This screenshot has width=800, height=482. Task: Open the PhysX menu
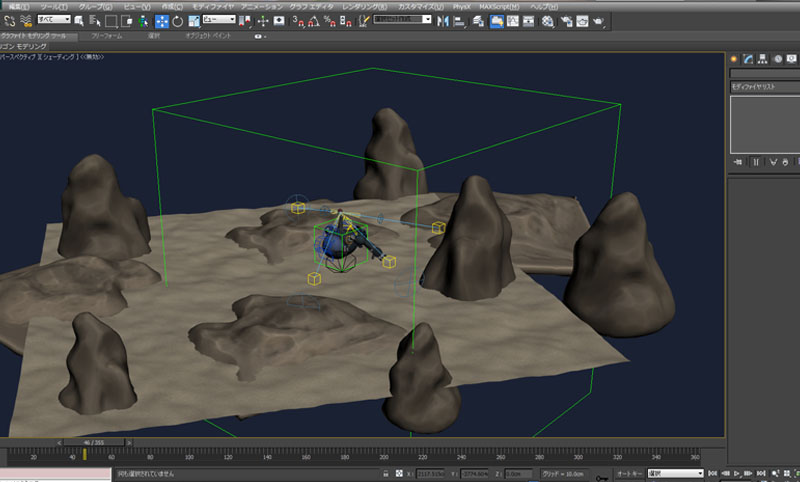tap(462, 7)
